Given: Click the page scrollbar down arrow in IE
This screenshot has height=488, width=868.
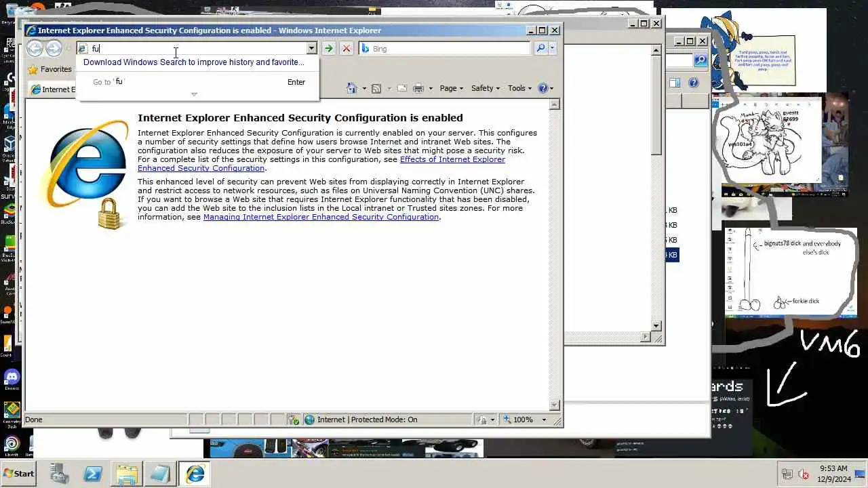Looking at the screenshot, I should tap(554, 405).
